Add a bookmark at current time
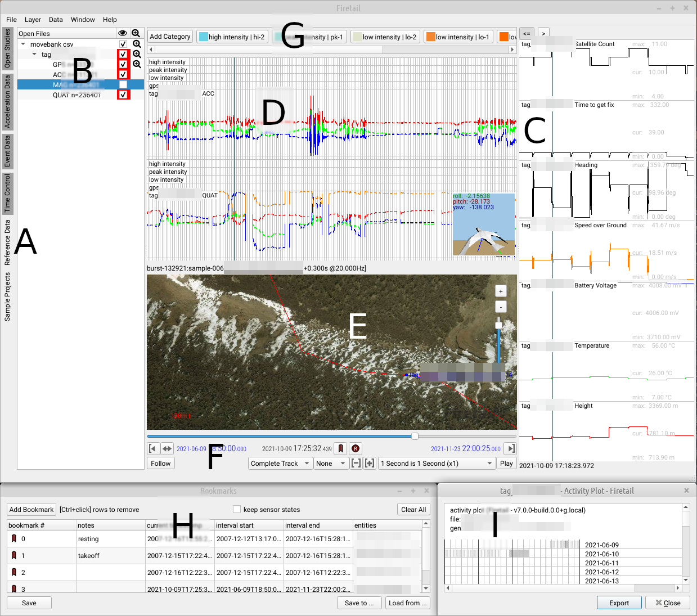The image size is (697, 616). 340,448
